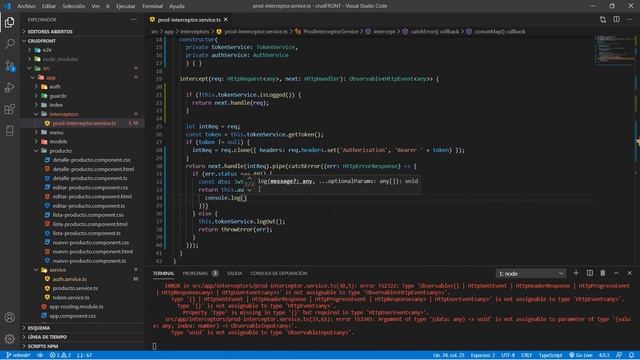The height and width of the screenshot is (360, 640).
Task: Click line and column indicator in status bar
Action: coord(448,355)
